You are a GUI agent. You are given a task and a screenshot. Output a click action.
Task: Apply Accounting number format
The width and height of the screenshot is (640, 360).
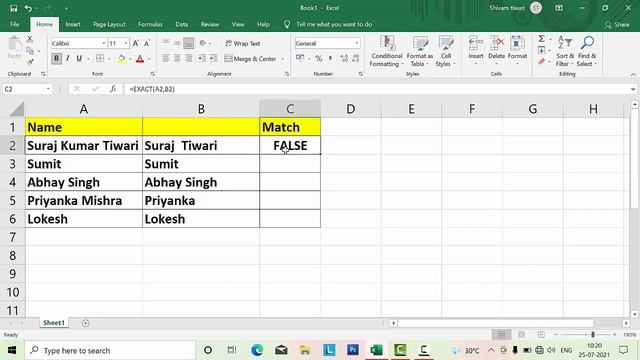tap(300, 58)
